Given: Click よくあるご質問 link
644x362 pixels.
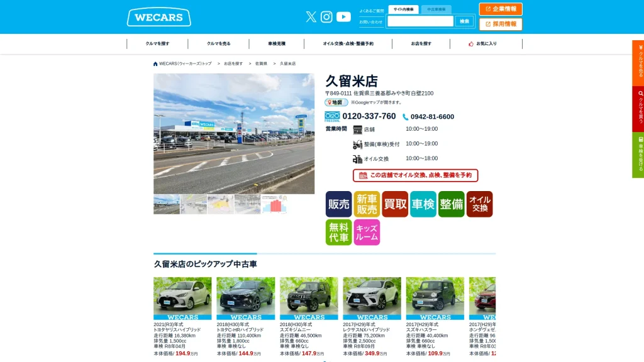Looking at the screenshot, I should point(372,11).
